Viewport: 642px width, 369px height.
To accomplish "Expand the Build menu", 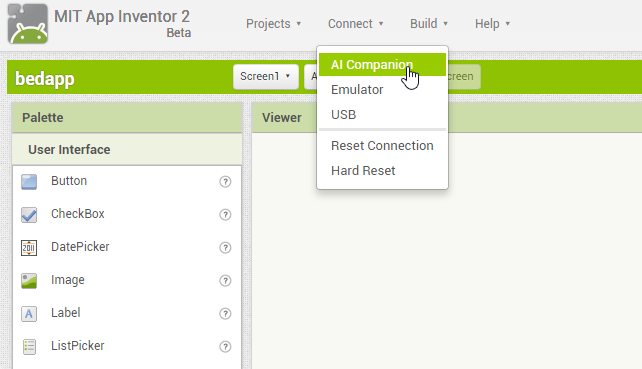I will (429, 24).
